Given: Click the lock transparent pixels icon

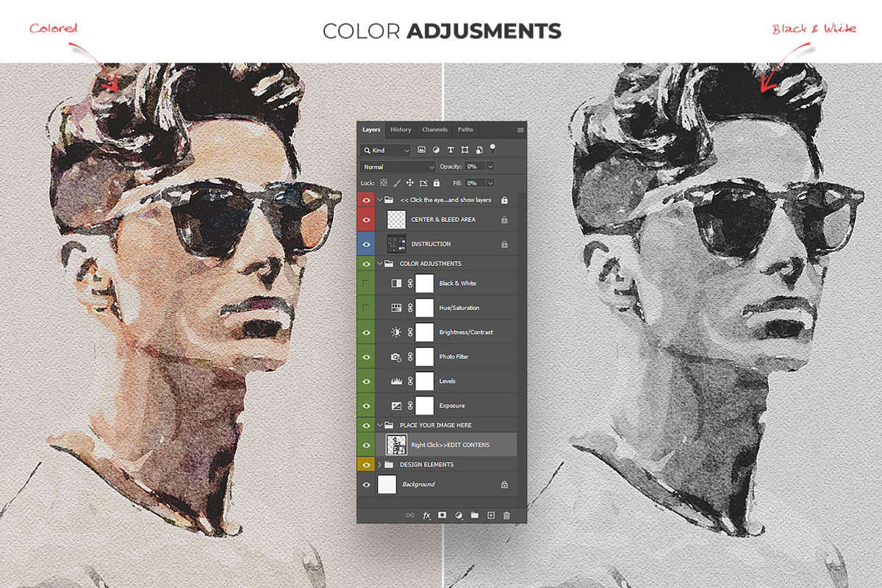Looking at the screenshot, I should (383, 183).
